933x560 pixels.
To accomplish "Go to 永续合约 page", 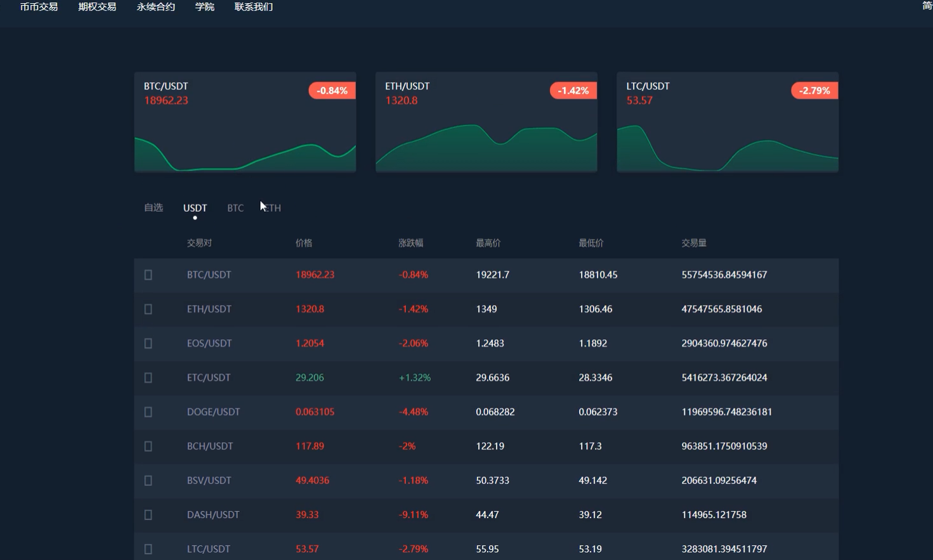I will (155, 7).
